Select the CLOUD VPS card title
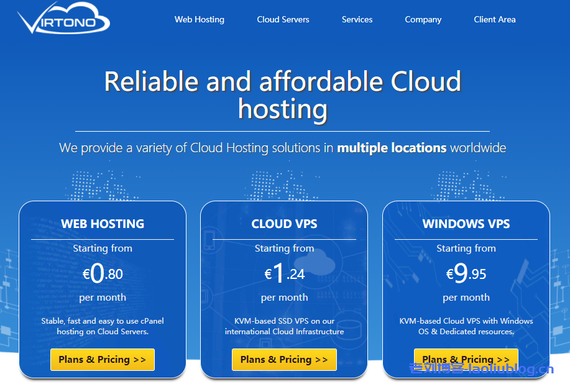Screen dimensions: 570x392 point(284,224)
